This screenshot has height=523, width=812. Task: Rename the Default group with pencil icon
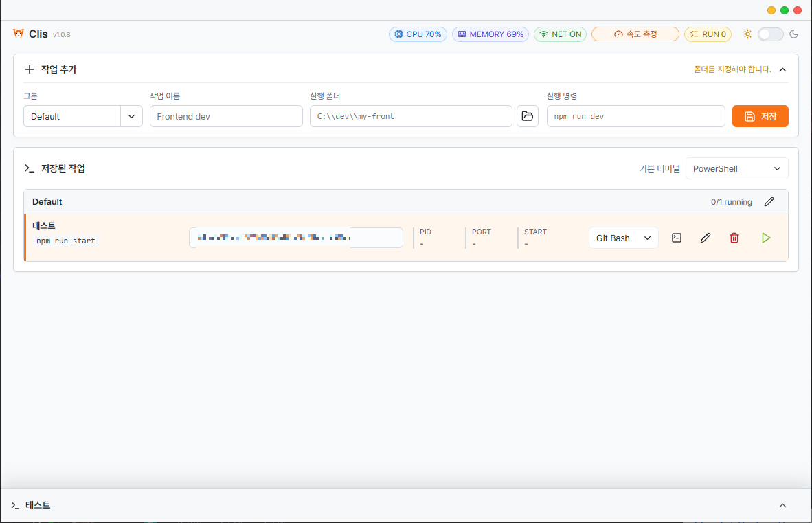pos(769,201)
